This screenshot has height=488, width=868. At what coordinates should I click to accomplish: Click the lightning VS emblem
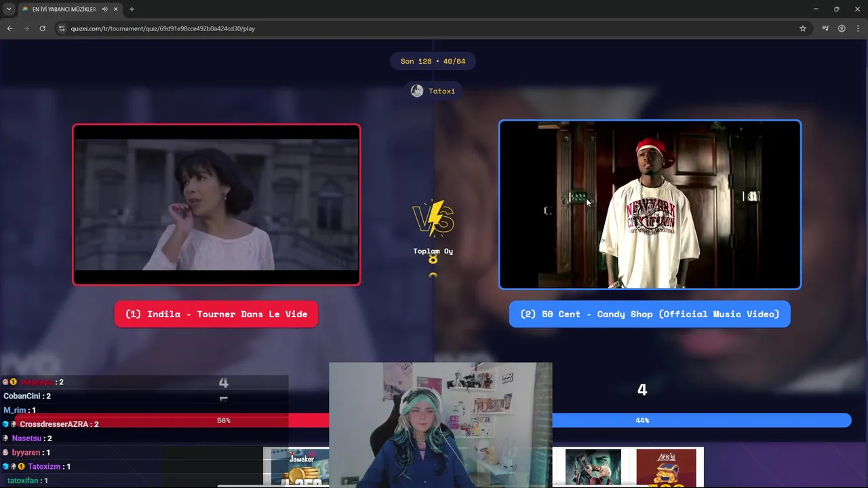pyautogui.click(x=433, y=219)
